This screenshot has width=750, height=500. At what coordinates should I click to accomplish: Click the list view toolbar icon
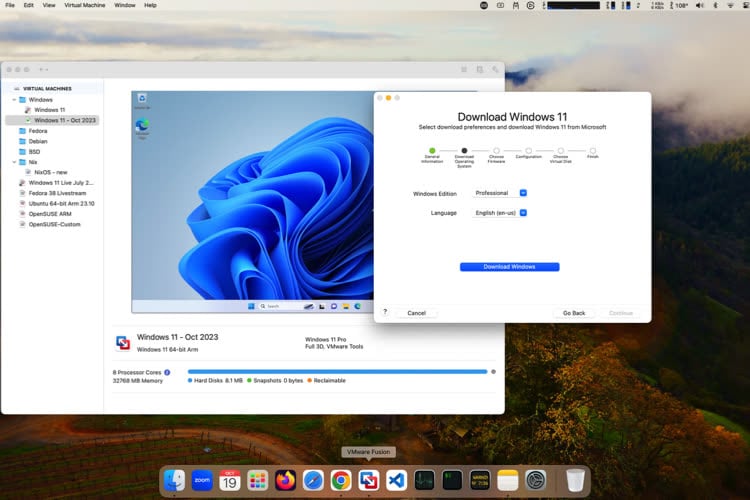464,70
